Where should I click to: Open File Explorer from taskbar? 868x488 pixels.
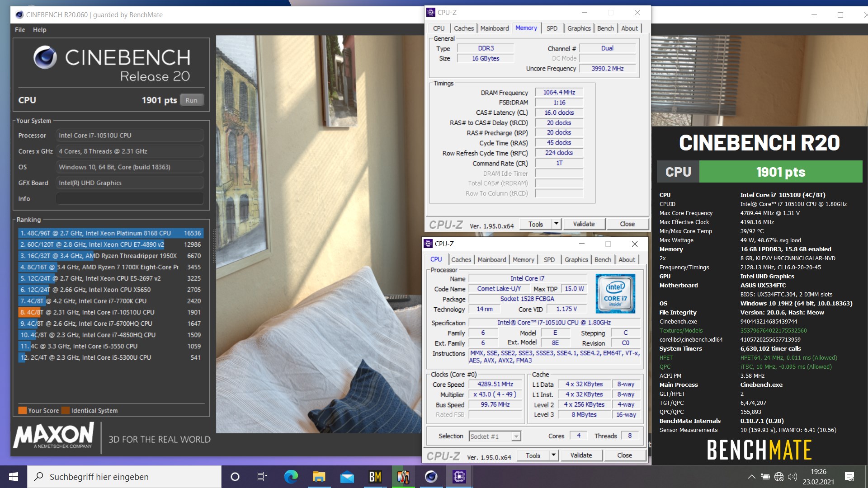tap(319, 477)
